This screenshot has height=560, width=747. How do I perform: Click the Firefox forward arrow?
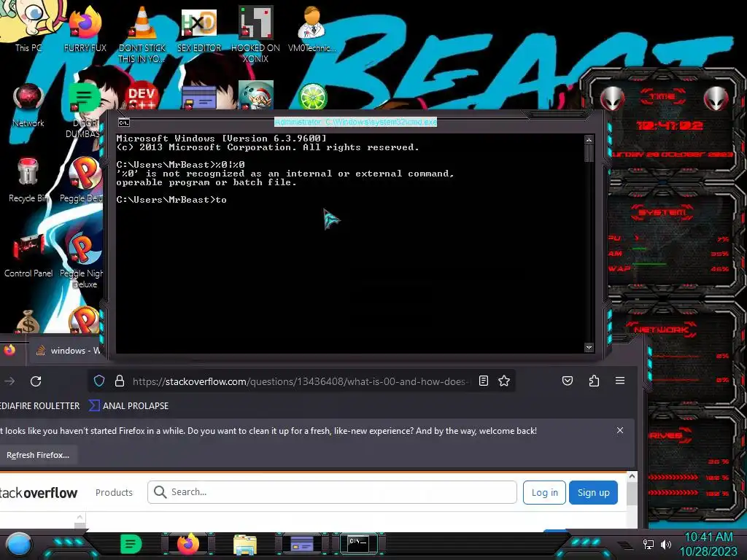point(9,381)
